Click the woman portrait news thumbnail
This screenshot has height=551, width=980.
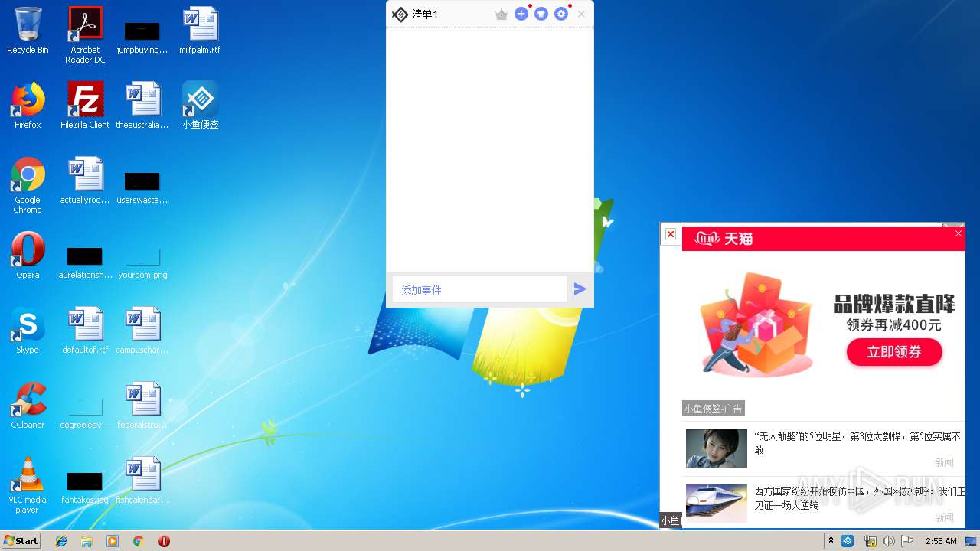coord(716,448)
